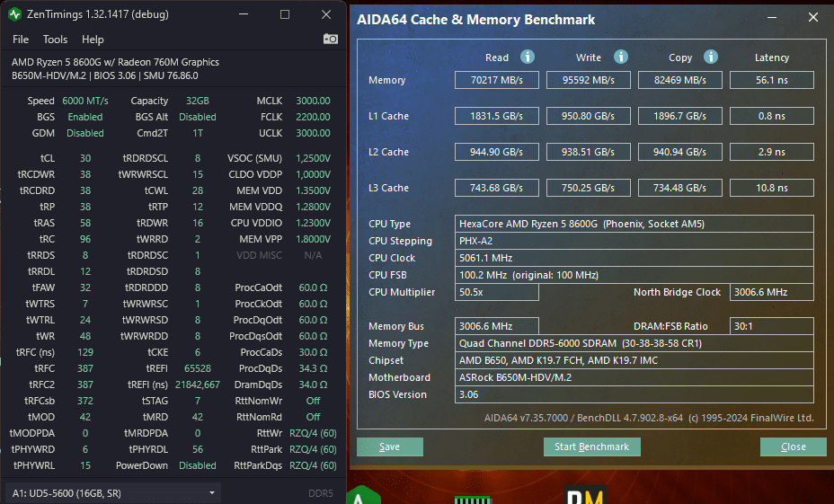The image size is (834, 504).
Task: Click the CPU FSB 100.2 MHz field
Action: pos(634,275)
